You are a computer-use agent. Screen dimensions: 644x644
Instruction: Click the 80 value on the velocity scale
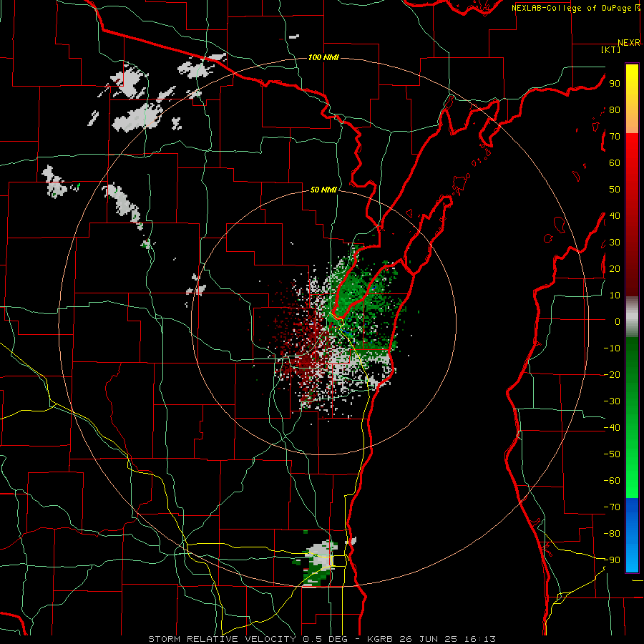615,109
